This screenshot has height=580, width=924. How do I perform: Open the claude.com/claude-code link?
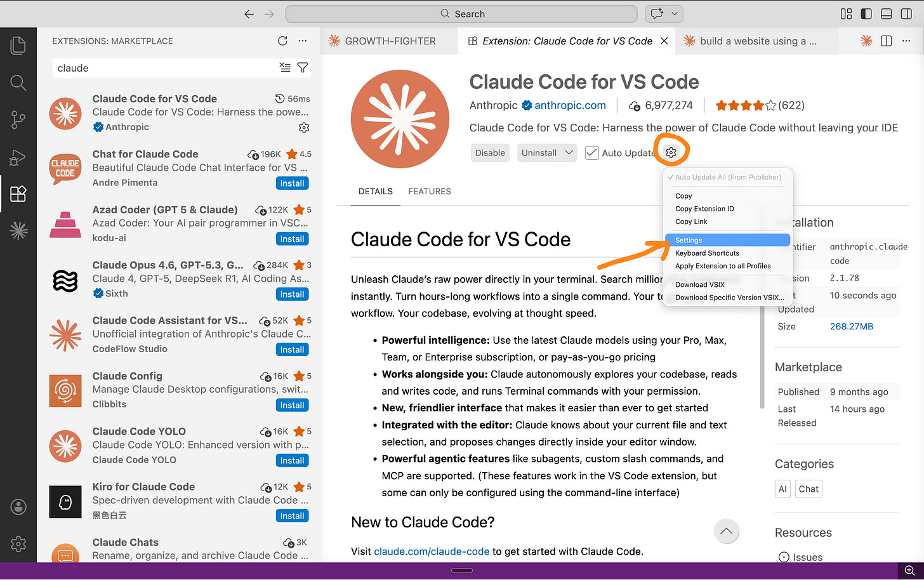coord(432,551)
